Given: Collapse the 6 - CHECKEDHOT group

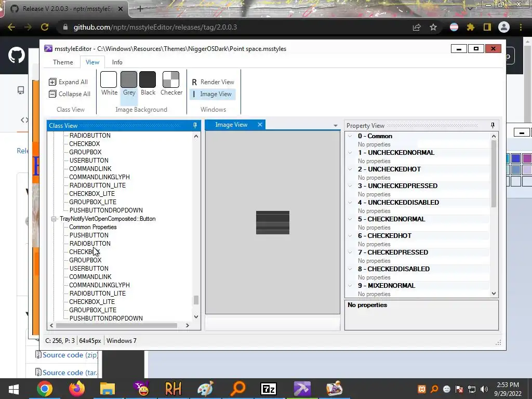Looking at the screenshot, I should (x=350, y=236).
